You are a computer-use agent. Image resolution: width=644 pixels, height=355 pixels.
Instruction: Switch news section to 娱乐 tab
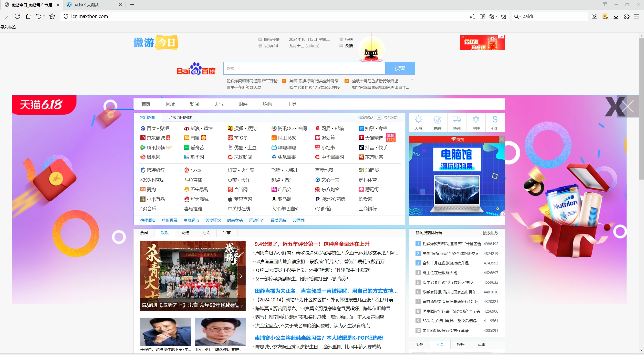(x=165, y=233)
